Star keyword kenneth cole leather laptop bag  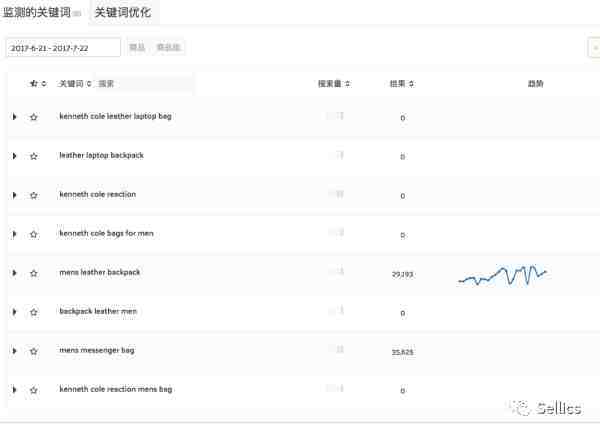click(x=34, y=117)
